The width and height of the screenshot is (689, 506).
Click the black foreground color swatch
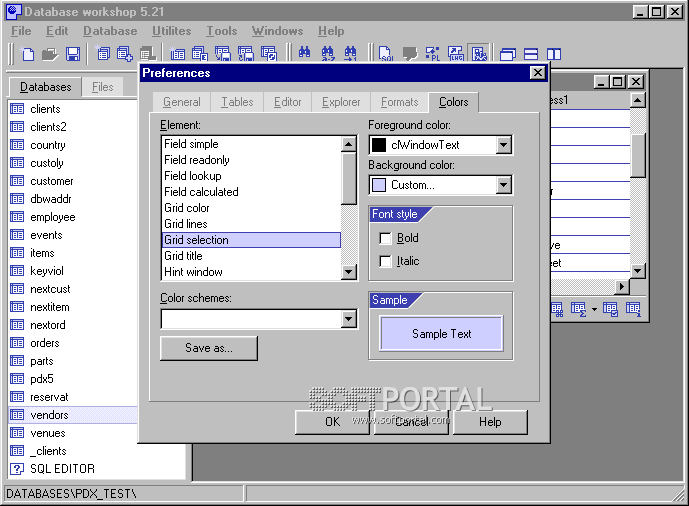(378, 145)
